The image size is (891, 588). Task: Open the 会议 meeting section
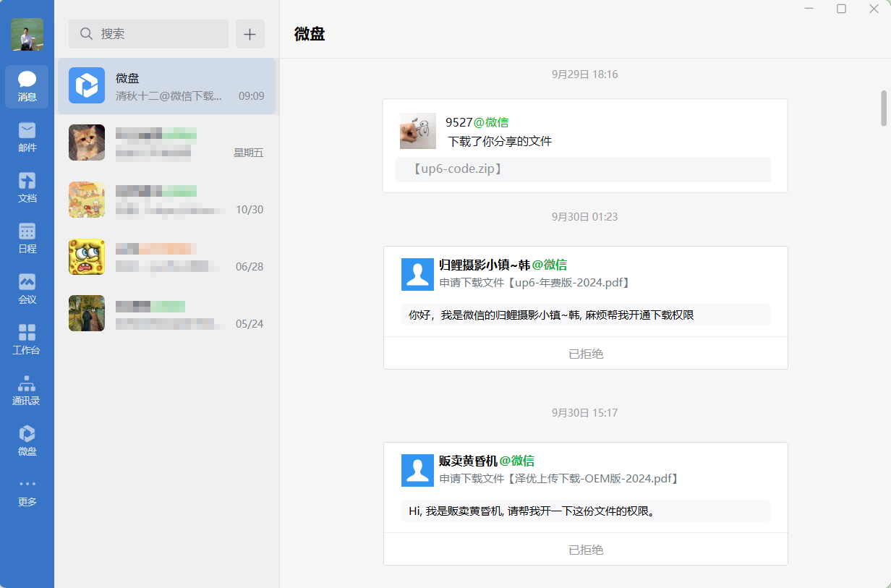click(27, 289)
